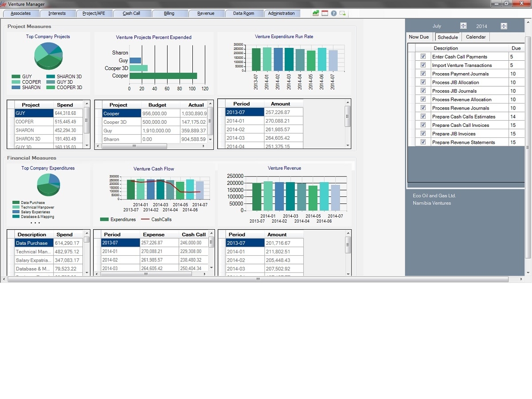This screenshot has height=399, width=532.
Task: Toggle the Process Revenue Allocation checkbox
Action: point(423,99)
